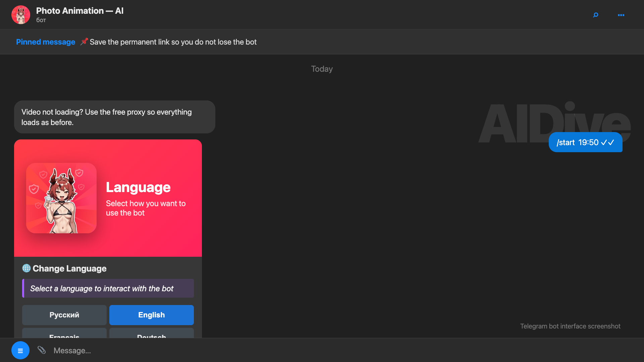The height and width of the screenshot is (362, 644).
Task: Select the Русский language button
Action: 64,315
